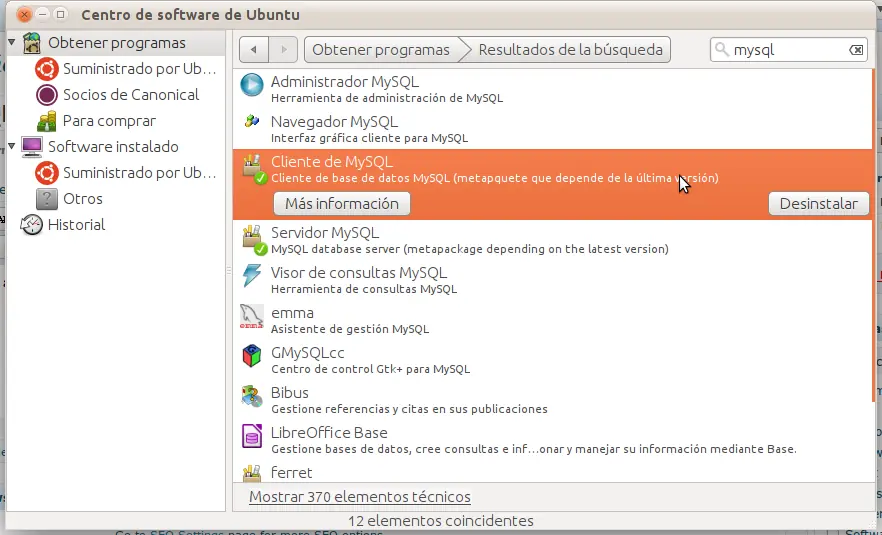Click 12 elementos coincidentes status text
This screenshot has height=535, width=882.
pos(440,521)
